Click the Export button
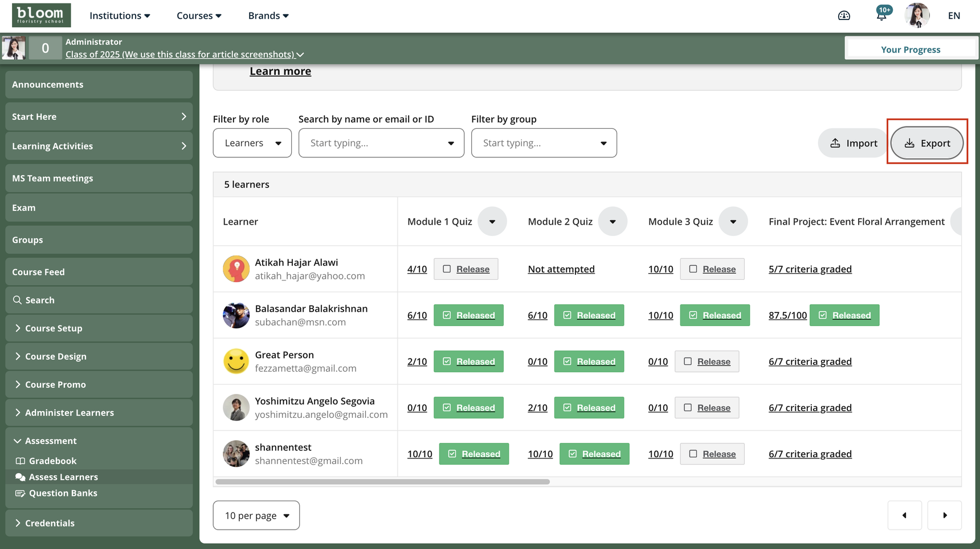Viewport: 980px width, 549px height. 927,143
